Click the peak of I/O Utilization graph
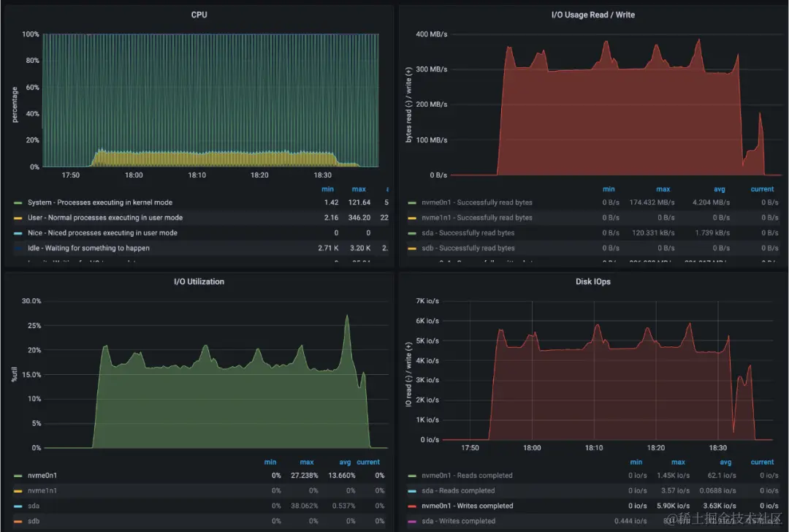Viewport: 789px width, 532px height. pos(347,316)
